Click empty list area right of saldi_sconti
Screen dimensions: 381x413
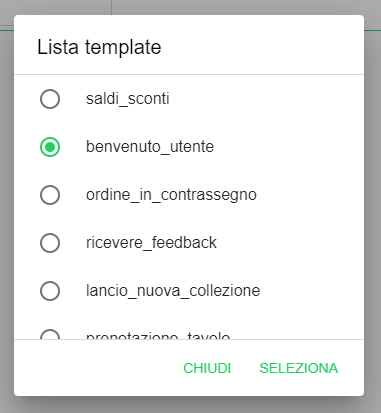click(265, 99)
